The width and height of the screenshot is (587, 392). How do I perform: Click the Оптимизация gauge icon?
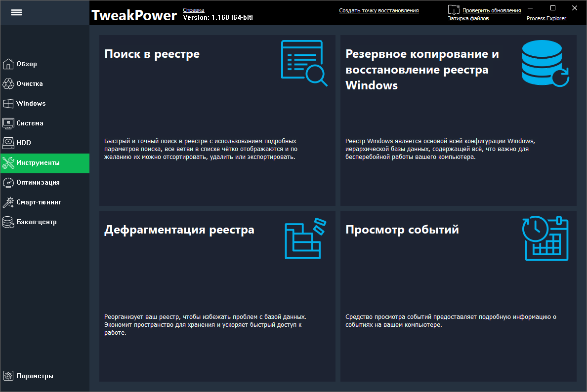click(x=8, y=183)
